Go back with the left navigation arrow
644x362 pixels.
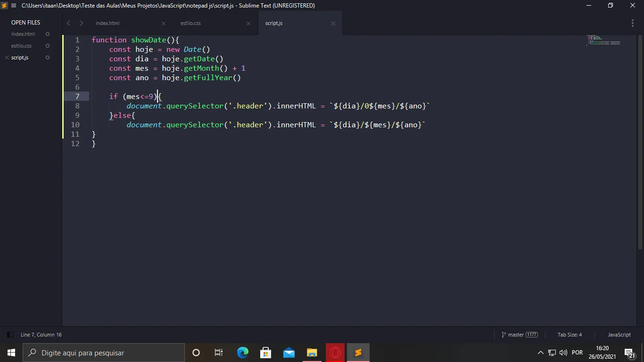[68, 23]
